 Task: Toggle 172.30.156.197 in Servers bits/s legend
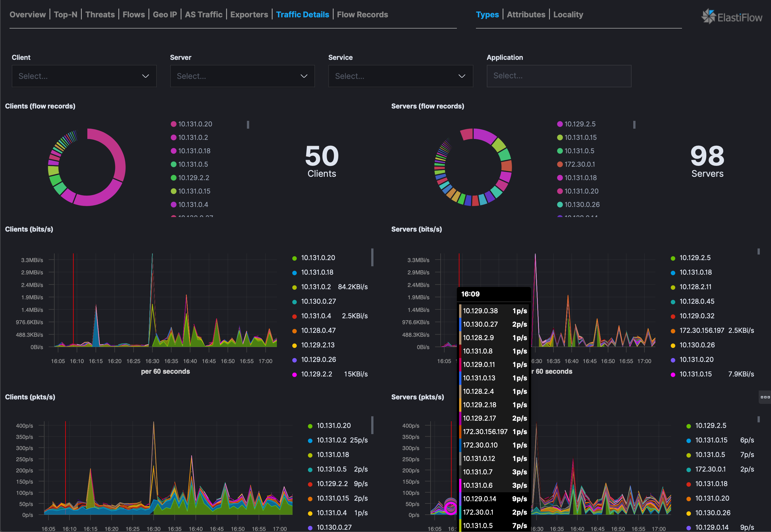pos(702,330)
